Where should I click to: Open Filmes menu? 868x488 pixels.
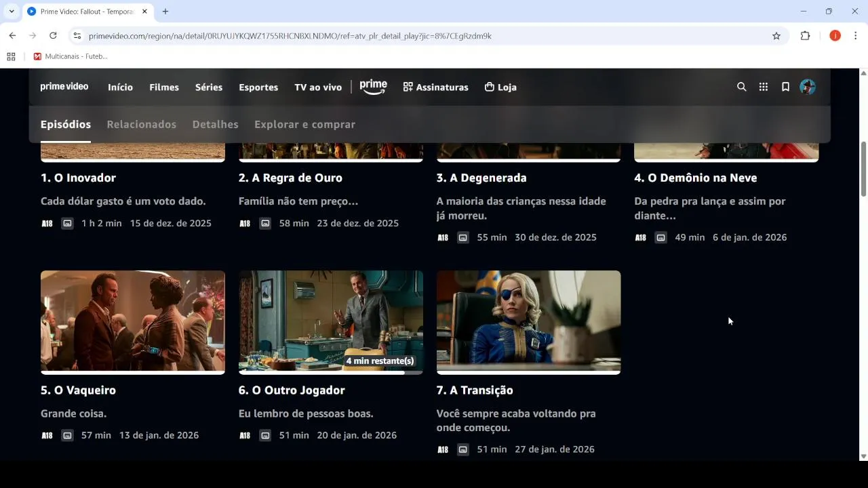pos(164,87)
